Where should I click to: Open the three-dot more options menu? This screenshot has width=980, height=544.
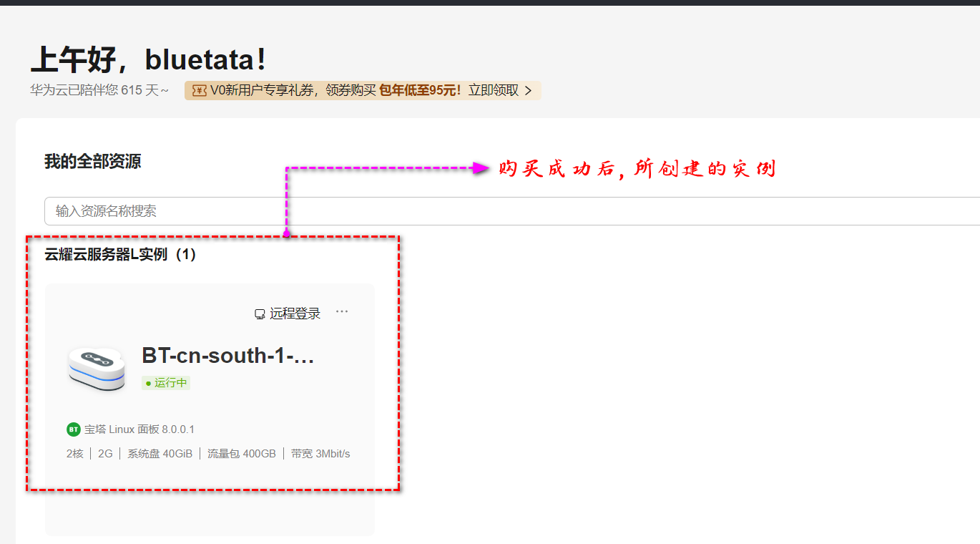pos(342,311)
